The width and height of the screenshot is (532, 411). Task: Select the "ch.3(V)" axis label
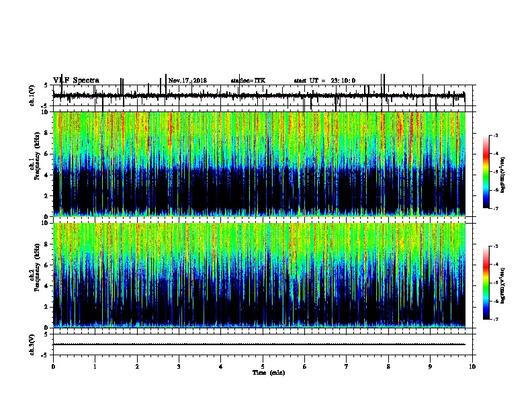click(32, 345)
